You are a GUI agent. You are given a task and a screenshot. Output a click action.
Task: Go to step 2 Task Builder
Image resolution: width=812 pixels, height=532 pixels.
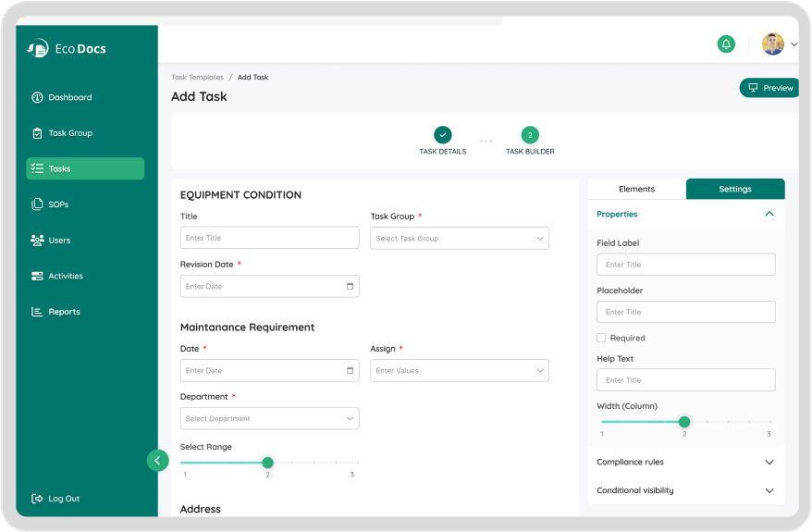530,135
